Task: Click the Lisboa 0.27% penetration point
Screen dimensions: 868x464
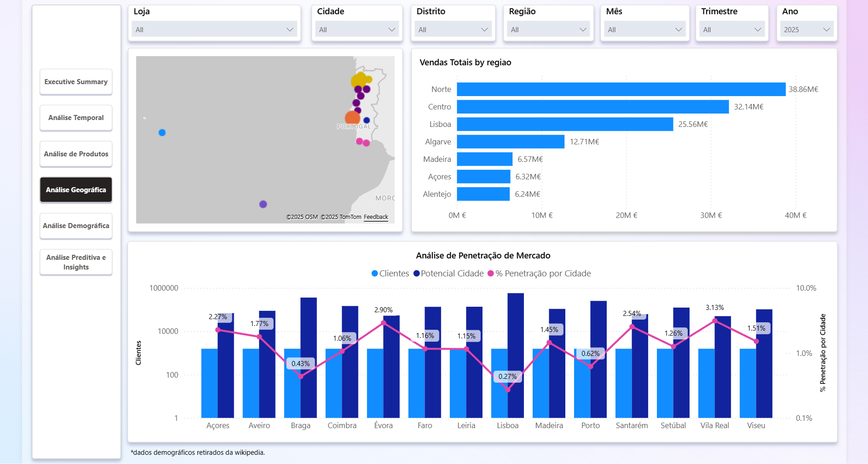Action: [508, 390]
